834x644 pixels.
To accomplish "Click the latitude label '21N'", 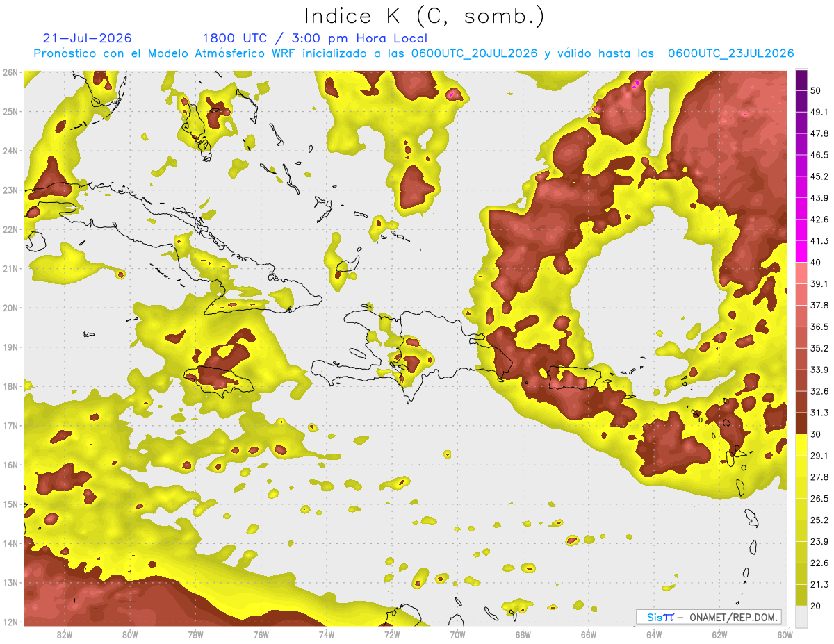I will tap(10, 268).
